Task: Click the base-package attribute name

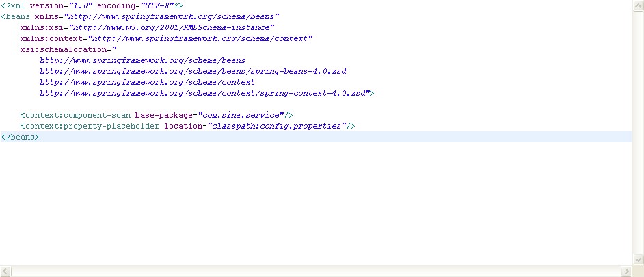Action: point(164,115)
